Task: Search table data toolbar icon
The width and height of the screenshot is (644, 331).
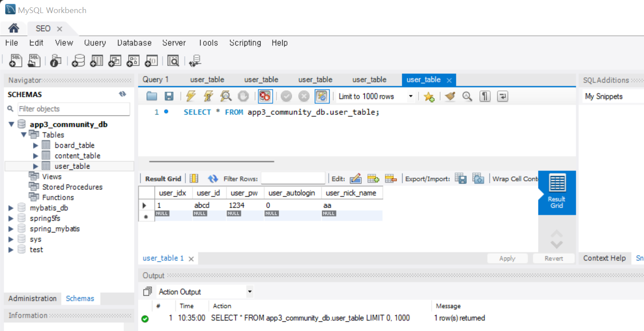Action: click(173, 61)
